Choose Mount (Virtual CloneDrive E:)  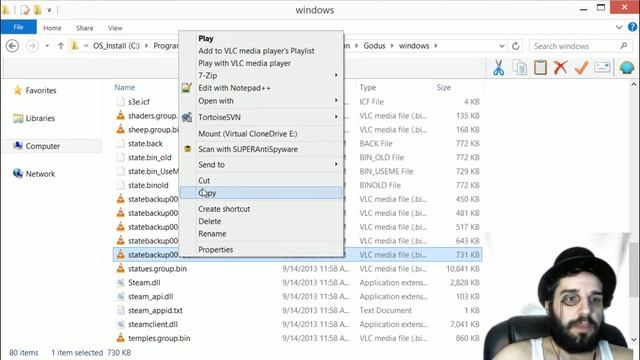click(x=248, y=133)
